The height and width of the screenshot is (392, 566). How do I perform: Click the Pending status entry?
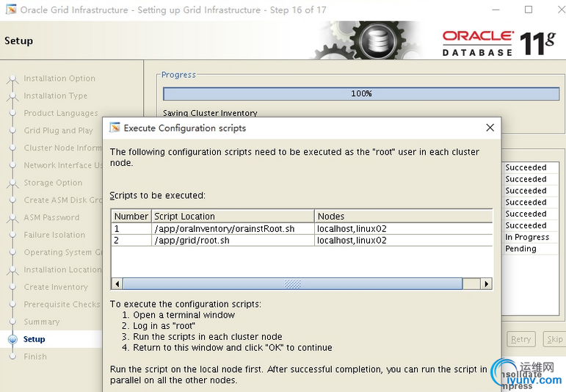coord(520,249)
